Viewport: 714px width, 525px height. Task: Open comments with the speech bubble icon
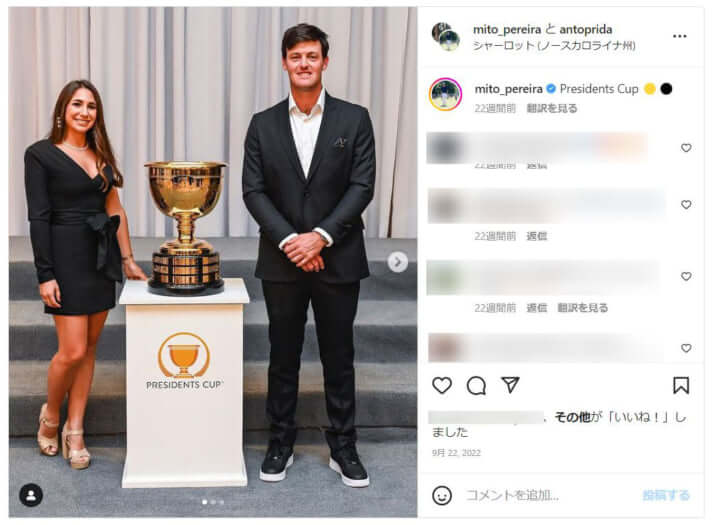pos(476,386)
